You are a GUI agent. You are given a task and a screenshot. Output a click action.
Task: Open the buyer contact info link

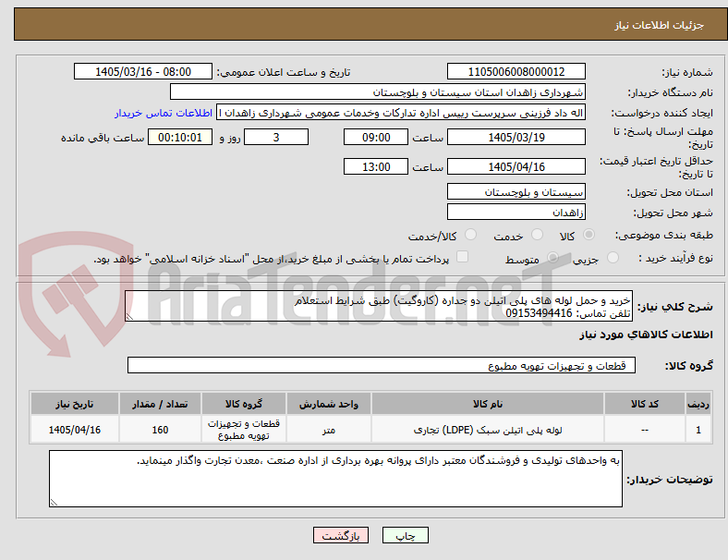pos(164,113)
